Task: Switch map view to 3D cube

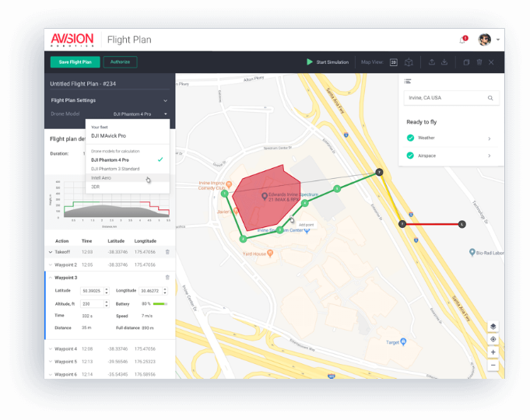Action: click(x=409, y=62)
